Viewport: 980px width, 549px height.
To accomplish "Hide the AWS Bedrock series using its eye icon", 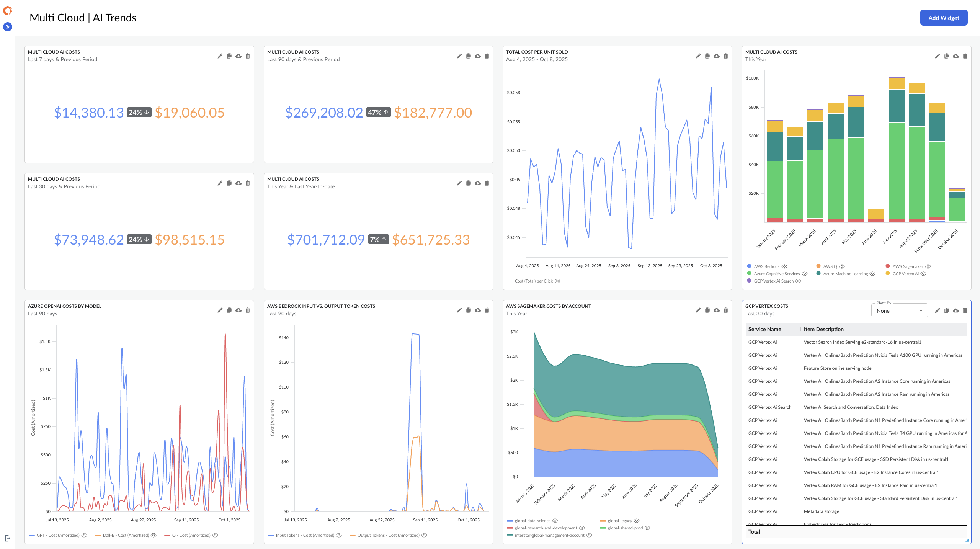I will pyautogui.click(x=784, y=266).
